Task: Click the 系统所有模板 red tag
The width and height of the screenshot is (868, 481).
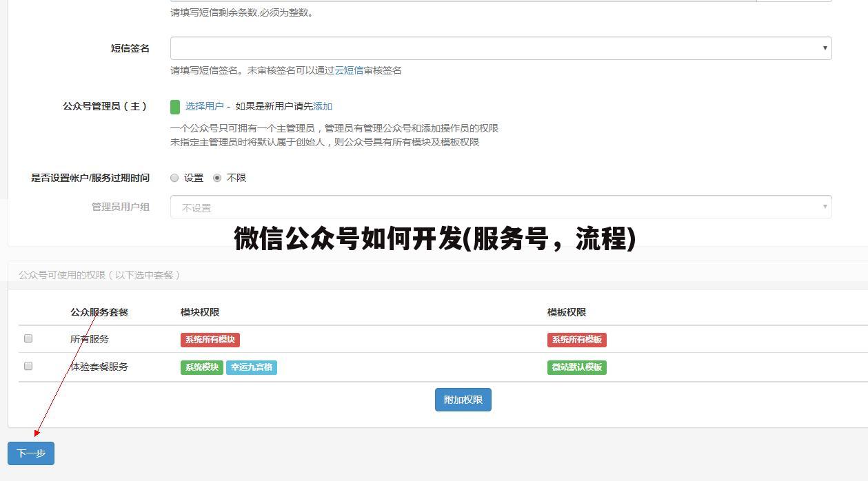Action: pos(577,340)
